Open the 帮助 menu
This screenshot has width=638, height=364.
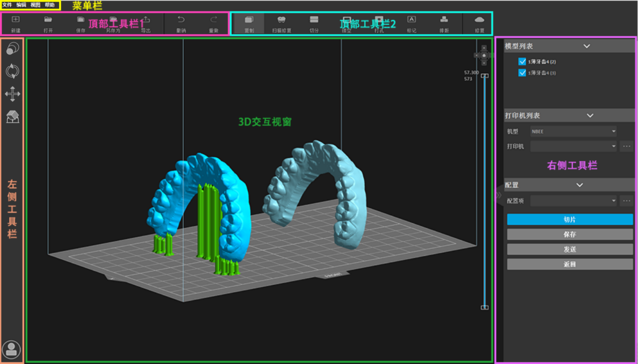tap(50, 5)
